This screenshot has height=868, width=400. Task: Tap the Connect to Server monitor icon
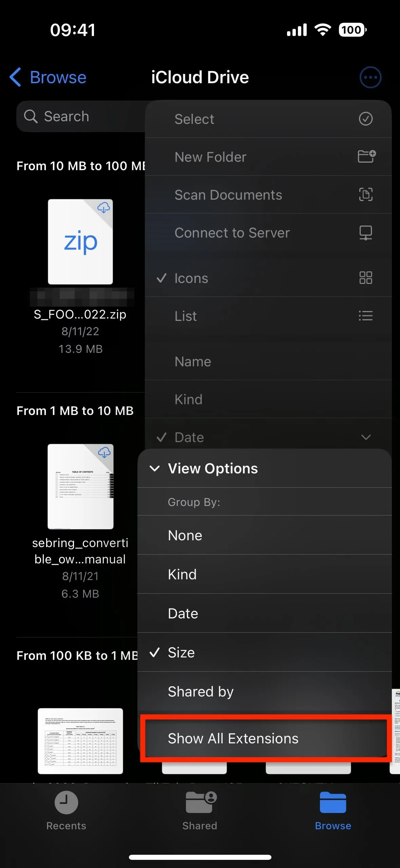pyautogui.click(x=366, y=233)
